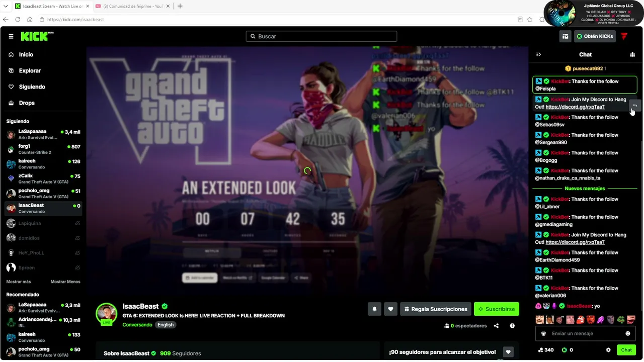This screenshot has width=644, height=362.
Task: Open the emoji picker smiley icon
Action: 628,333
